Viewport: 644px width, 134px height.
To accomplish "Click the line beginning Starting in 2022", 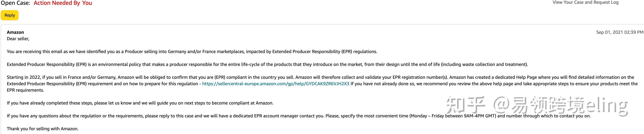I will point(321,77).
